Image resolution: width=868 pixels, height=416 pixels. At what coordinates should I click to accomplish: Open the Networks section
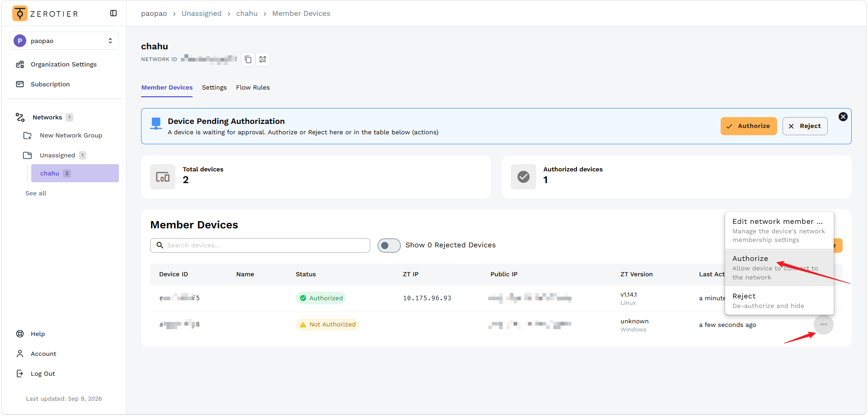click(x=47, y=117)
